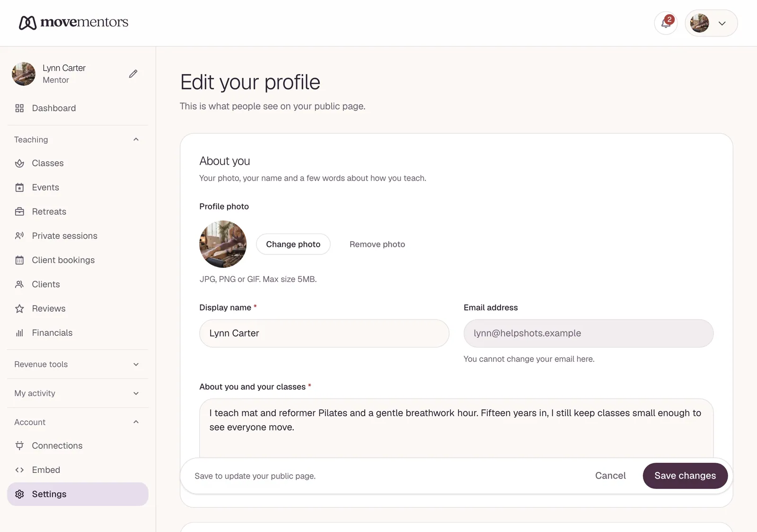
Task: Collapse the Teaching section
Action: [x=78, y=140]
